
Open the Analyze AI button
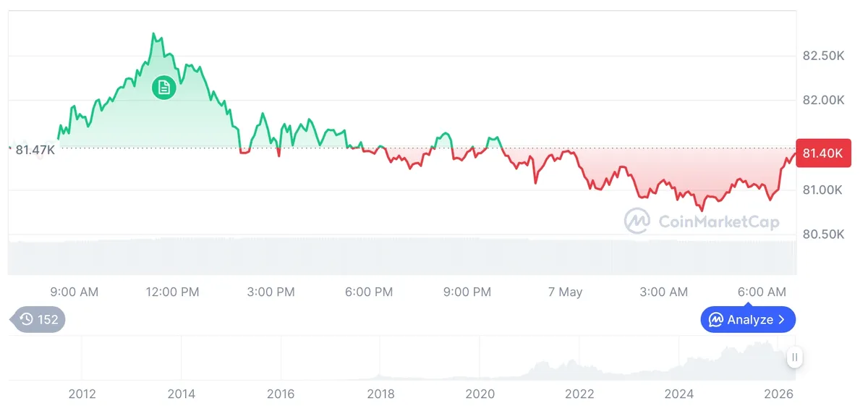click(748, 319)
